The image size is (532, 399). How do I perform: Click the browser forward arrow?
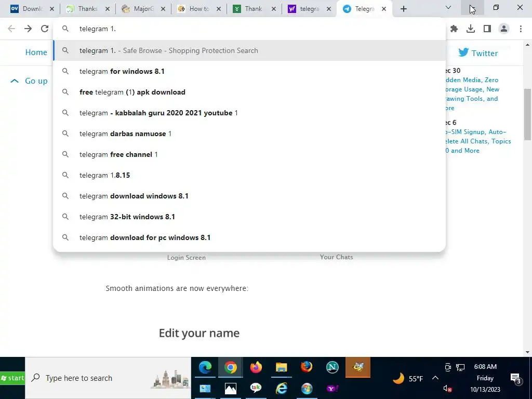click(x=28, y=29)
